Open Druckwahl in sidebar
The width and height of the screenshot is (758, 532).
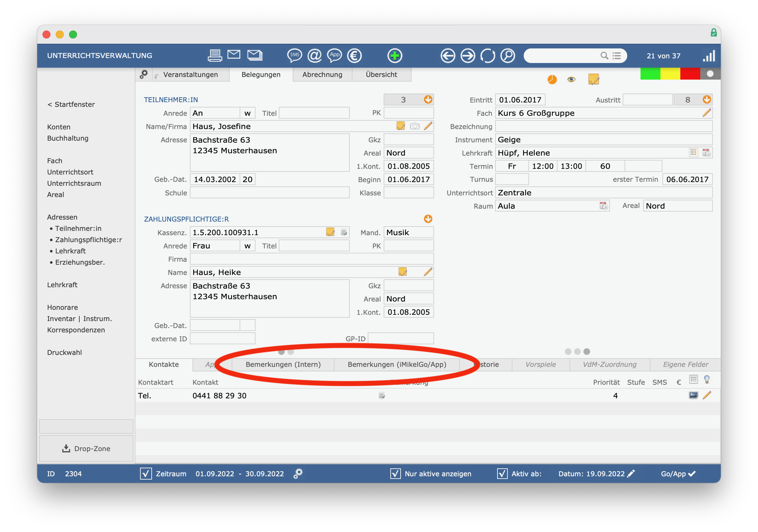[64, 353]
